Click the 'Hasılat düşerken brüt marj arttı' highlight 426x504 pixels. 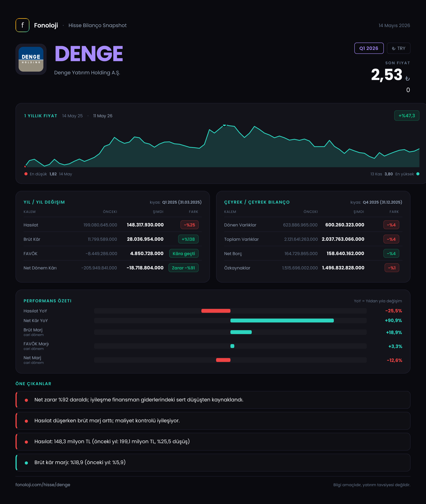(213, 420)
